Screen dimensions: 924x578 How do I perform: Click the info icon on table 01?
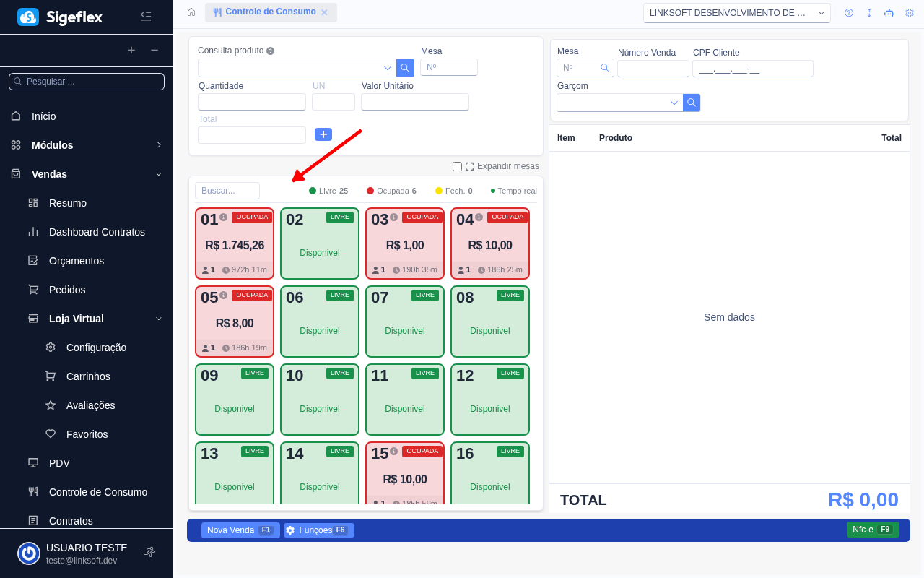point(224,217)
